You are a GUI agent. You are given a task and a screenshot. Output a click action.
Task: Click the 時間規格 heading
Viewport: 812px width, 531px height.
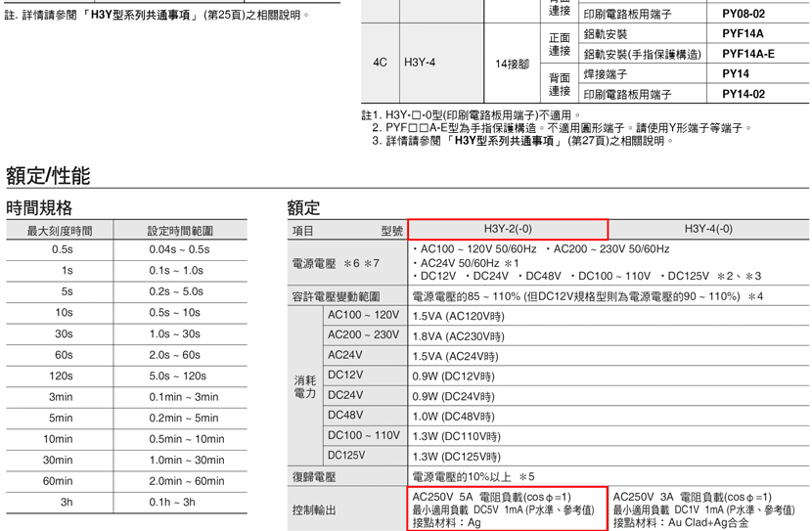[39, 207]
